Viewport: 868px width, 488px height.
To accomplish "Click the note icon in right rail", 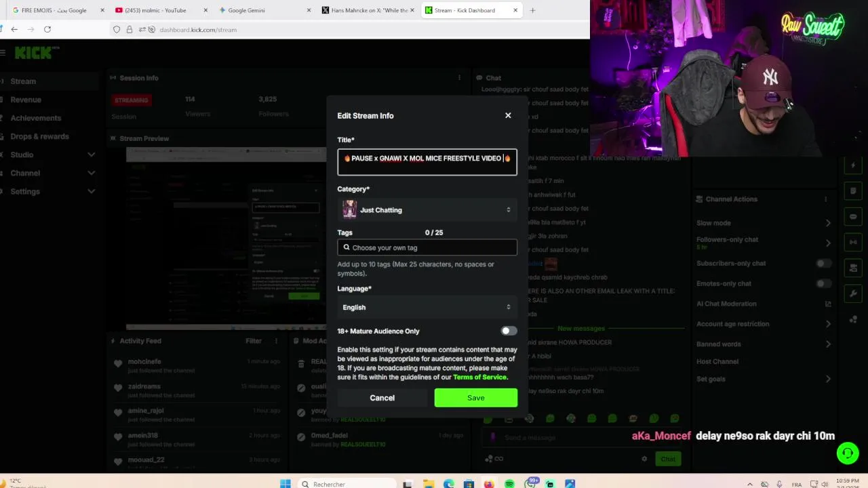I will [853, 191].
